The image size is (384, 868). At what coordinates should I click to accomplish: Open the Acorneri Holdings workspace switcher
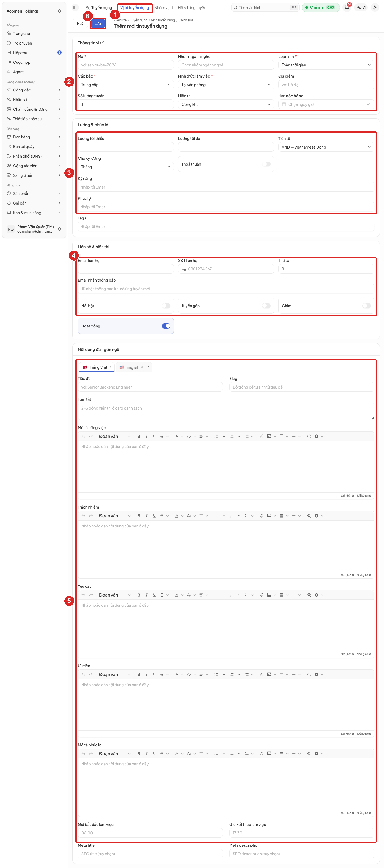34,11
